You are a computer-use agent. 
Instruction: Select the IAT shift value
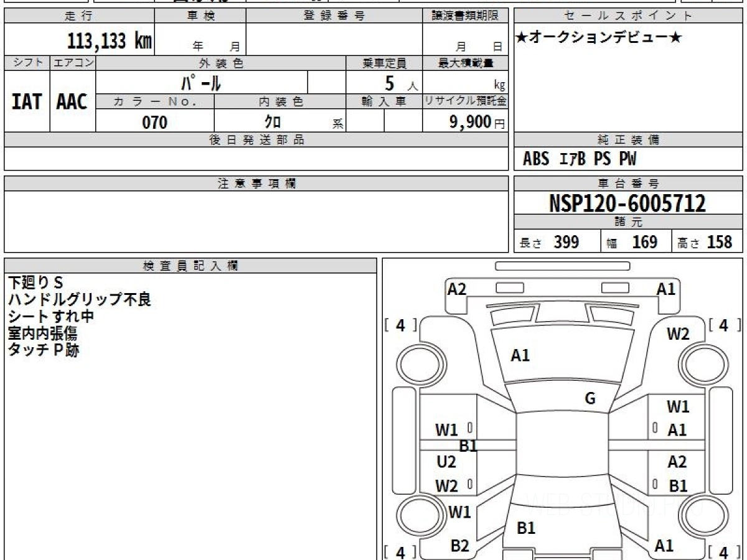[27, 102]
